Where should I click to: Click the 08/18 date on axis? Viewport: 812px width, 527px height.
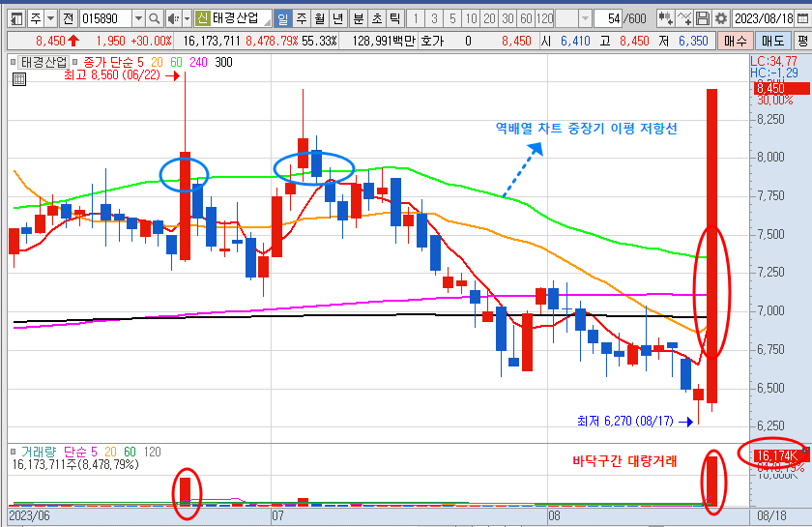771,516
